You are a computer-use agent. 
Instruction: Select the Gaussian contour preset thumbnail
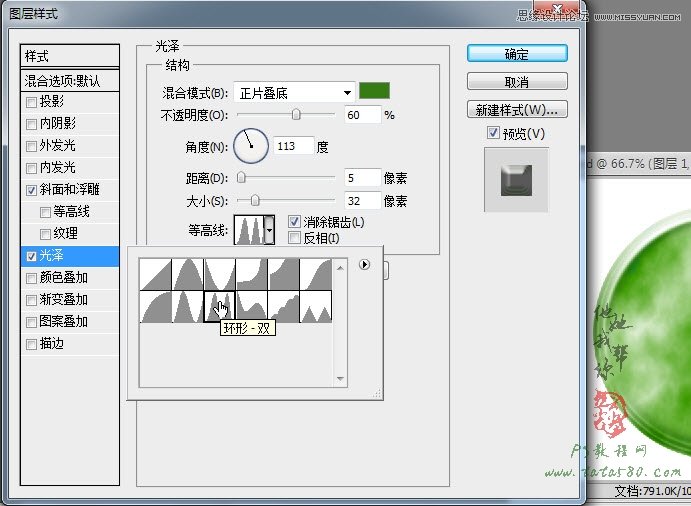[316, 274]
